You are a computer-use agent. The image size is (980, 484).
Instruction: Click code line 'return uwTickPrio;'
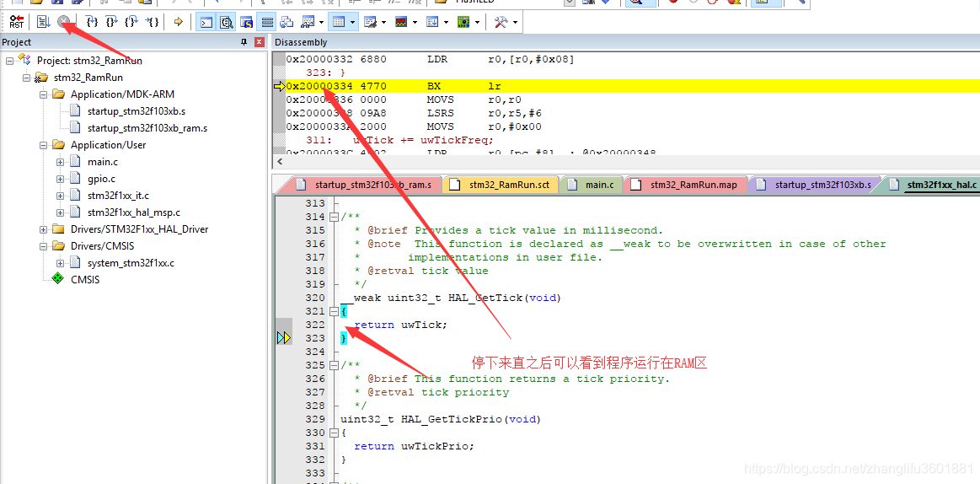click(x=415, y=447)
